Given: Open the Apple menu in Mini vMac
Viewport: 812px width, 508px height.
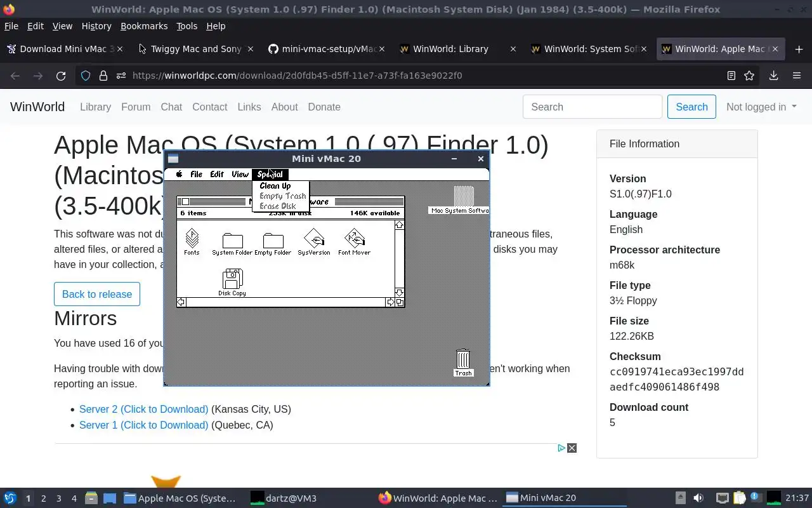Looking at the screenshot, I should tap(179, 174).
